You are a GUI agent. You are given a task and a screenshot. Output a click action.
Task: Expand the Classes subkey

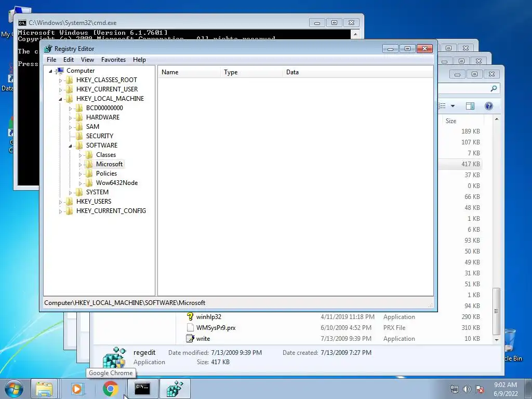(80, 155)
